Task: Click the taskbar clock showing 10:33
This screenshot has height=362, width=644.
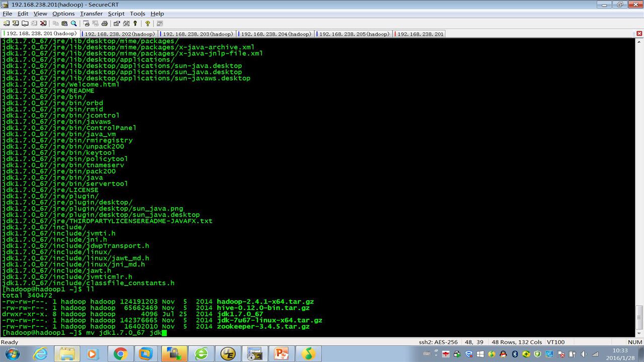Action: point(620,354)
